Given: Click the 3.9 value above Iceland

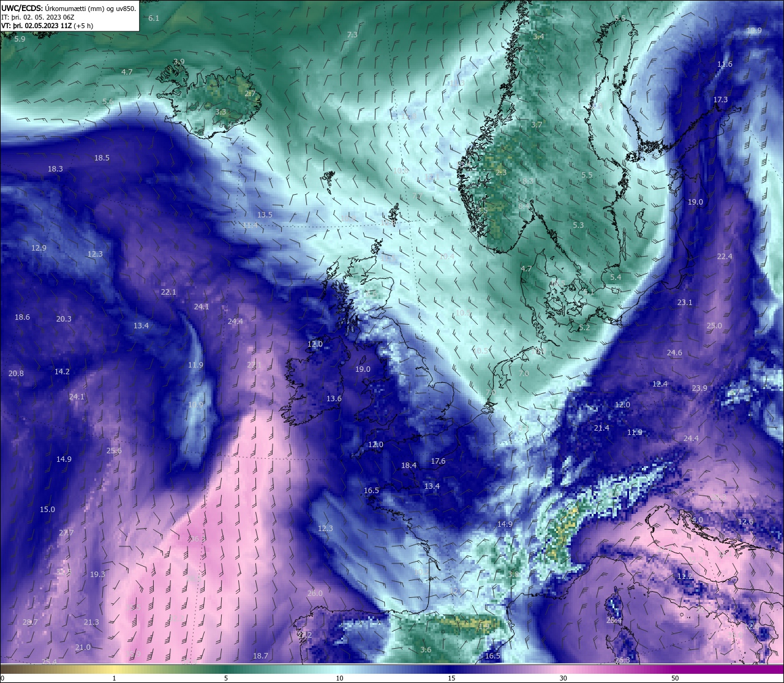Looking at the screenshot, I should [179, 62].
